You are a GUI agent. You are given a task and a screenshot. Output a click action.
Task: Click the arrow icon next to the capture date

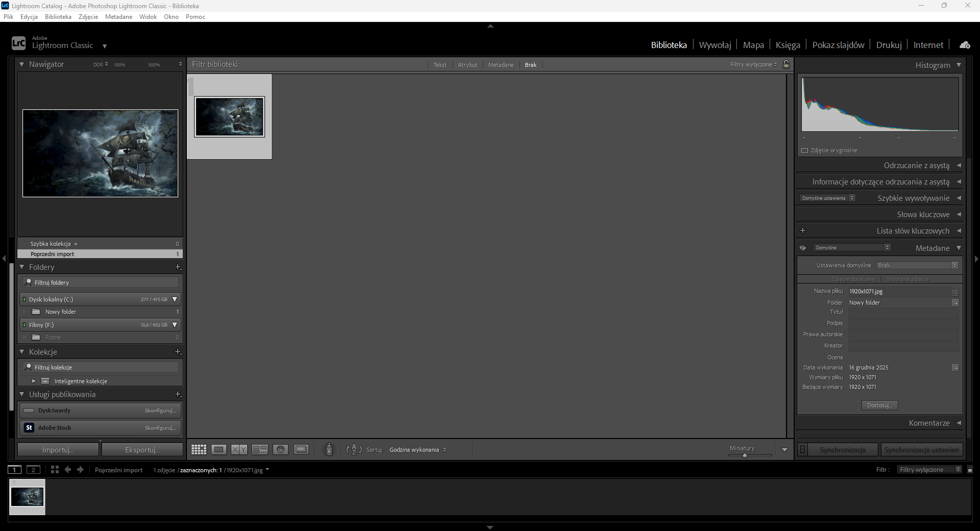(x=955, y=367)
